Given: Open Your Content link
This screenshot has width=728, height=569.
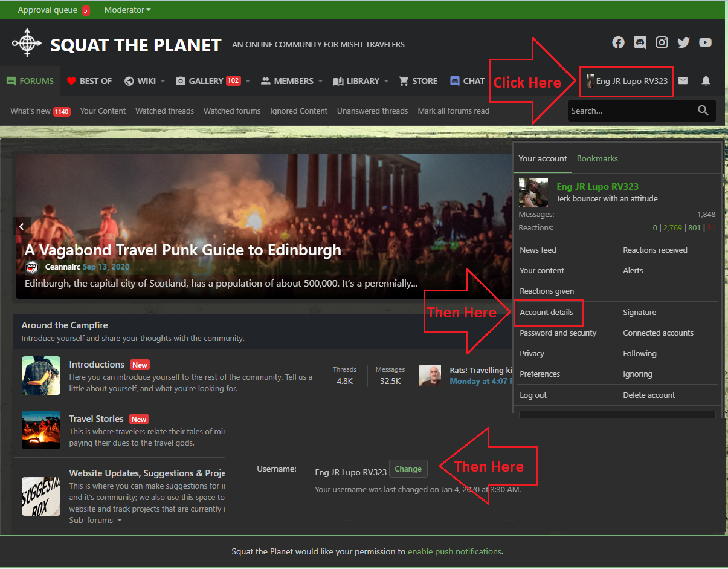Looking at the screenshot, I should click(103, 111).
